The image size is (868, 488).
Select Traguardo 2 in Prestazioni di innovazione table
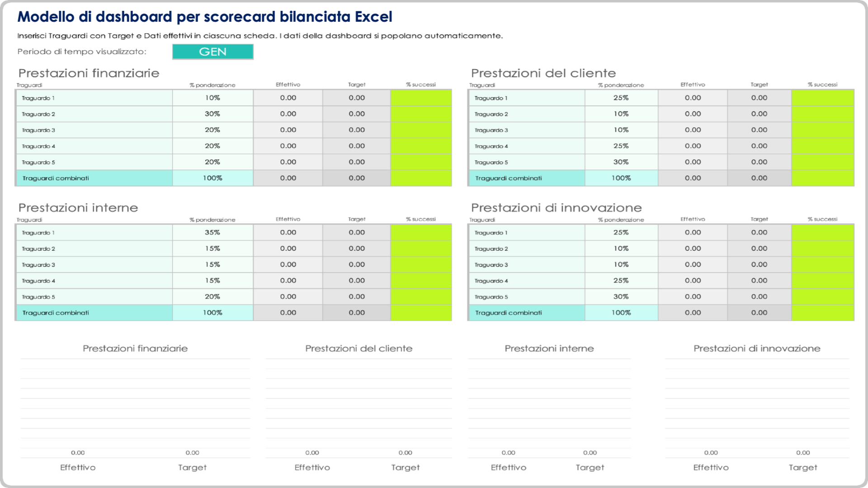[527, 249]
